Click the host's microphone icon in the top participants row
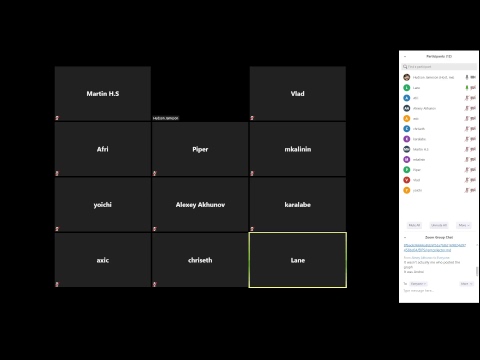 click(467, 77)
